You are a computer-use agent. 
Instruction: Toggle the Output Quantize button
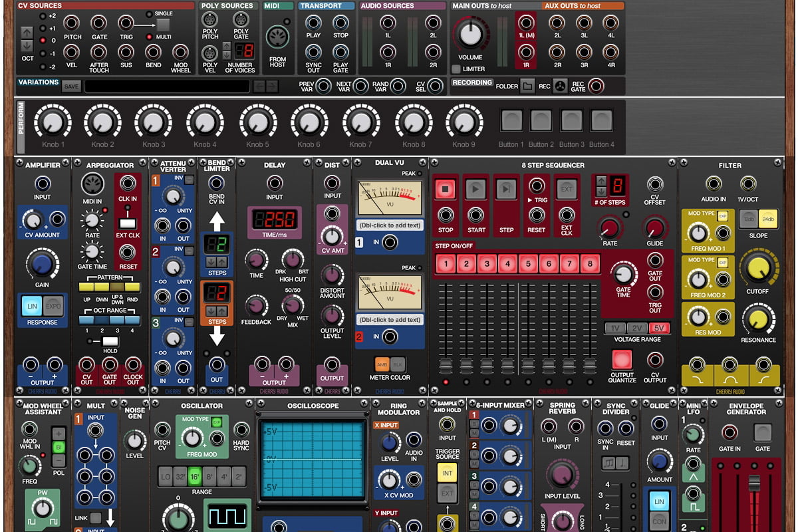pos(622,360)
